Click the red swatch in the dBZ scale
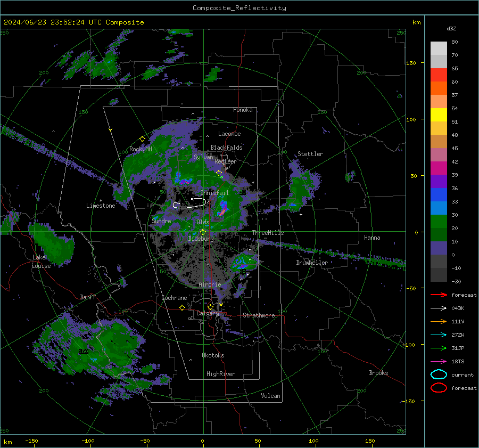479x448 pixels. 439,75
